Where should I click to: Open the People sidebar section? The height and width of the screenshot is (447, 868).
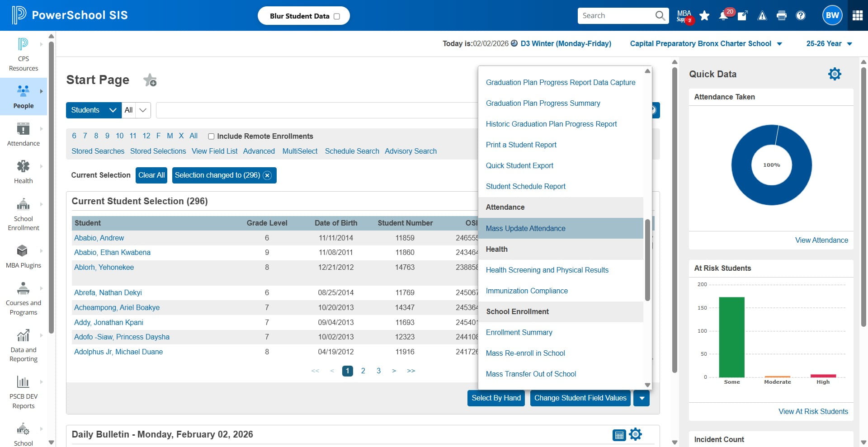pyautogui.click(x=23, y=96)
